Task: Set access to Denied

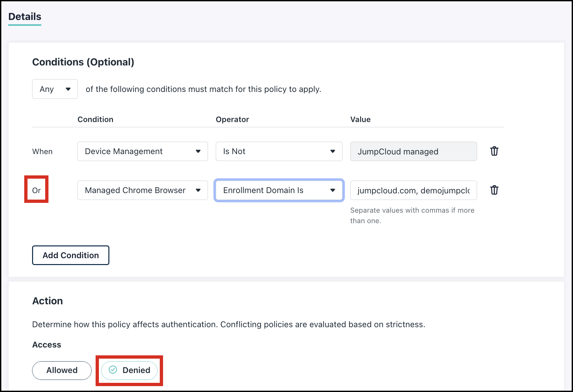Action: (x=129, y=370)
